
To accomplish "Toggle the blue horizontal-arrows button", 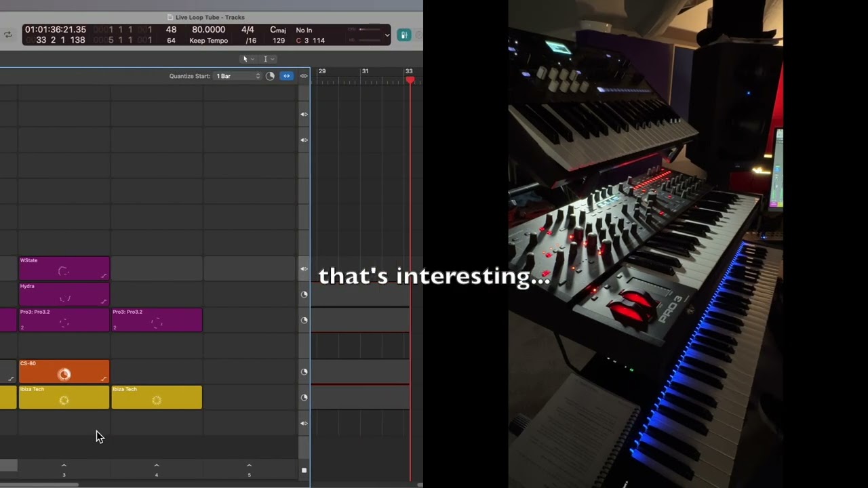I will tap(286, 76).
